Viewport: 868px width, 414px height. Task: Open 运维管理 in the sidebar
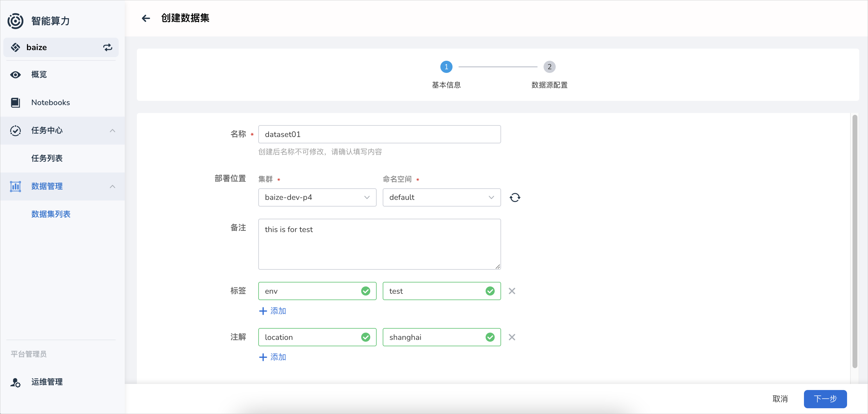pyautogui.click(x=62, y=382)
